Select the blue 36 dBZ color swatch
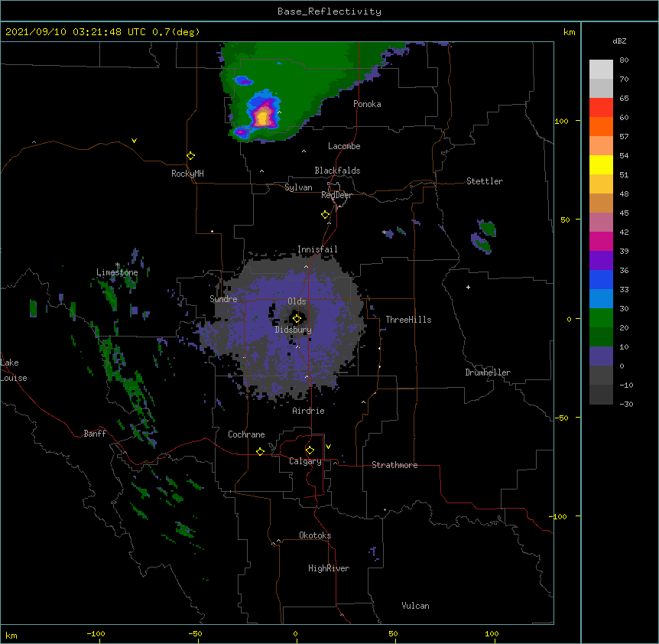The height and width of the screenshot is (644, 659). (x=601, y=279)
